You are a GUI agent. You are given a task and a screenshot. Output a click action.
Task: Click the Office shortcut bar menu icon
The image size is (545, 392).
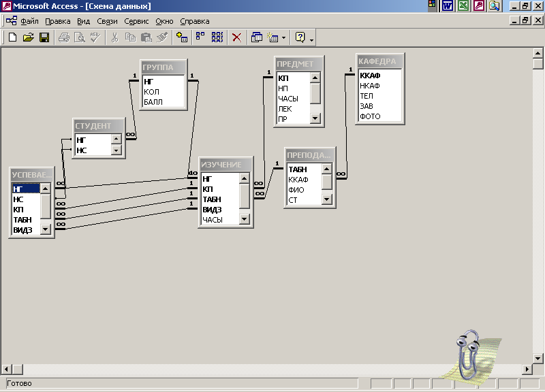coord(432,5)
